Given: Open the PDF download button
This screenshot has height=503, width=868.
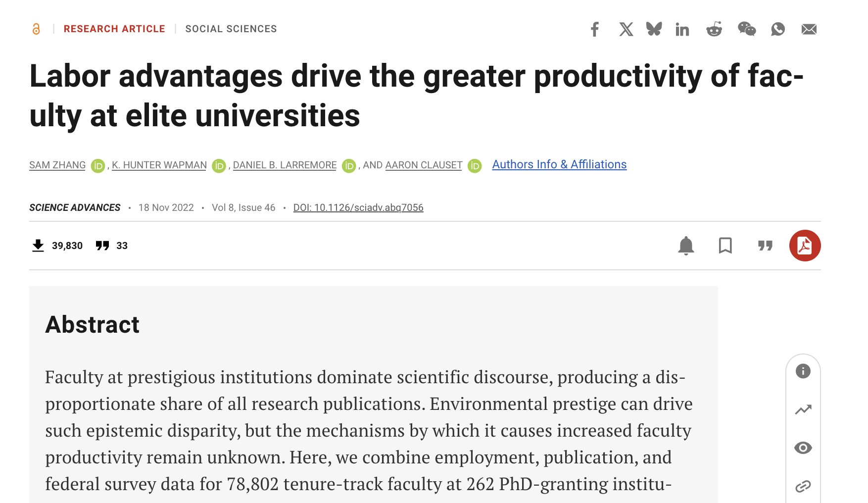Looking at the screenshot, I should [805, 246].
